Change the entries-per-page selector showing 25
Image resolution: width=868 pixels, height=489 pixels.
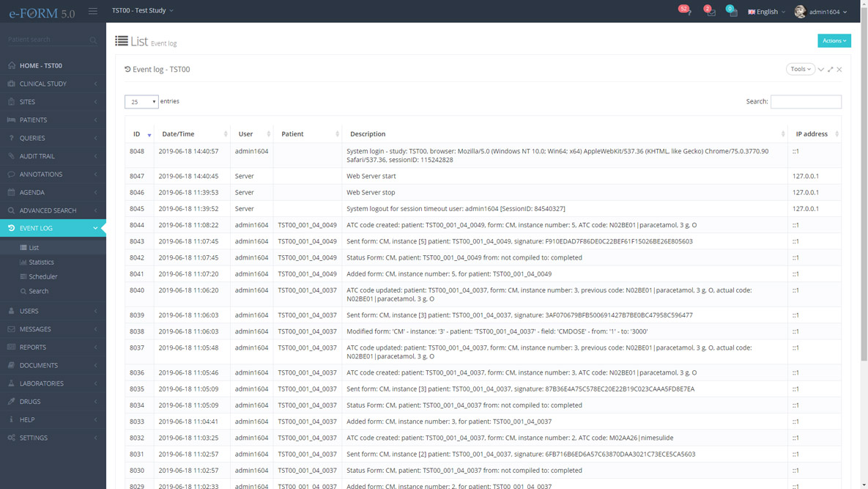click(141, 102)
